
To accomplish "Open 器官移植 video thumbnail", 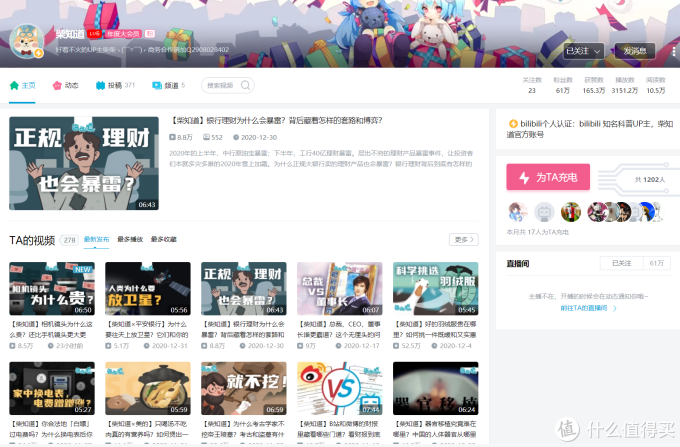I will point(435,388).
